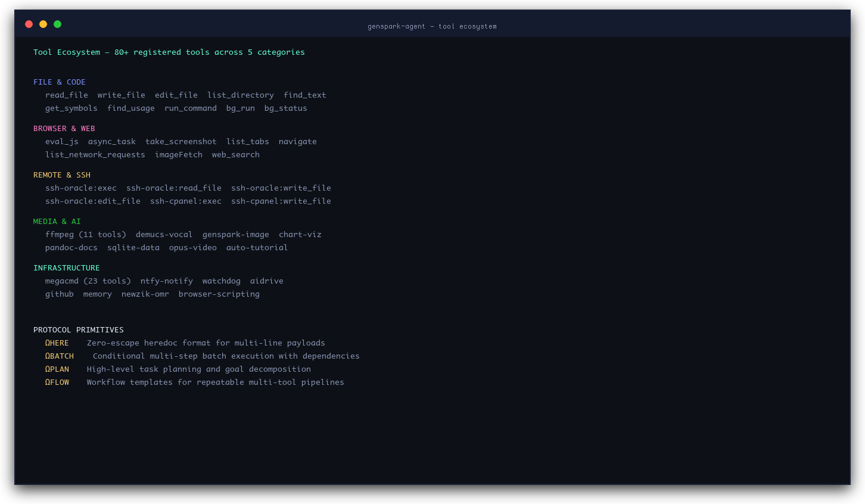Select the demucs-vocal tool
The width and height of the screenshot is (865, 504).
pos(164,234)
